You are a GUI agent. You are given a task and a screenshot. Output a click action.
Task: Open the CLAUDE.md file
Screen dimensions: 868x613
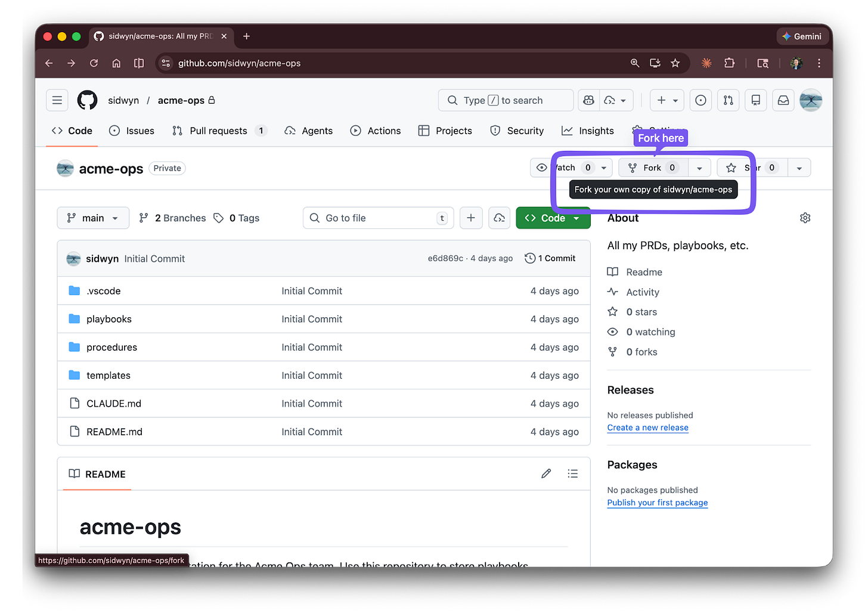coord(114,403)
